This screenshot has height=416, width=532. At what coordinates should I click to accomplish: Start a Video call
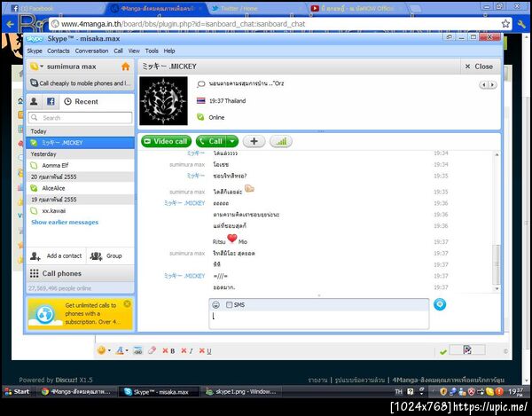[x=167, y=141]
